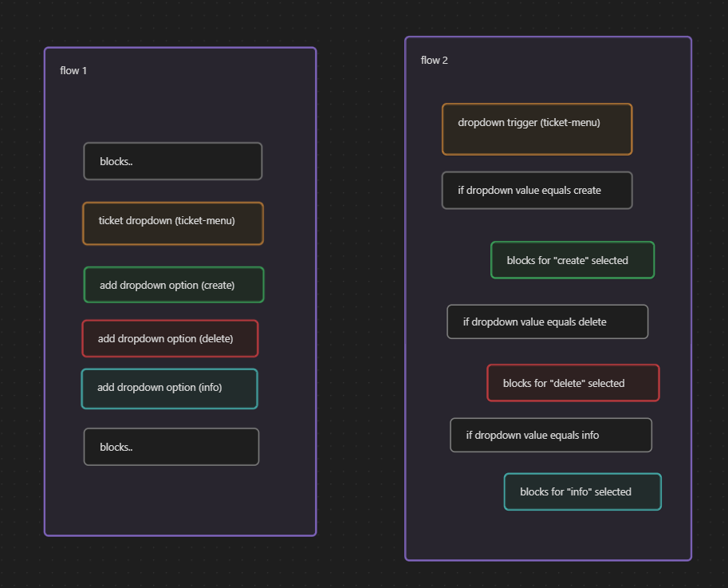Select the first "blocks.." node in flow 1
The image size is (728, 588).
[x=173, y=161]
